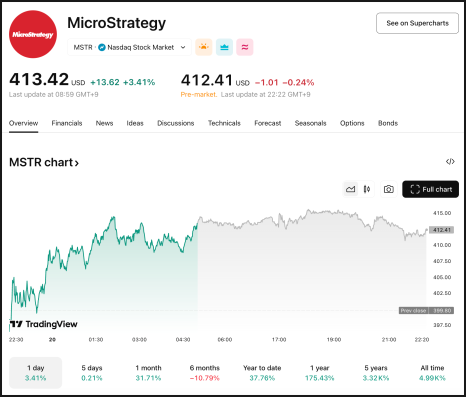Click the orange sun pre-market badge

204,47
